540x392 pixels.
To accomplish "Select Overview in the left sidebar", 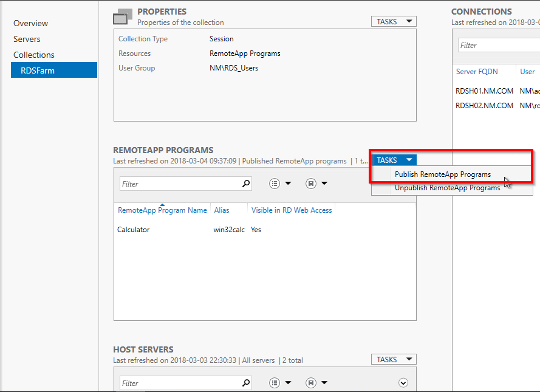I will pyautogui.click(x=30, y=23).
